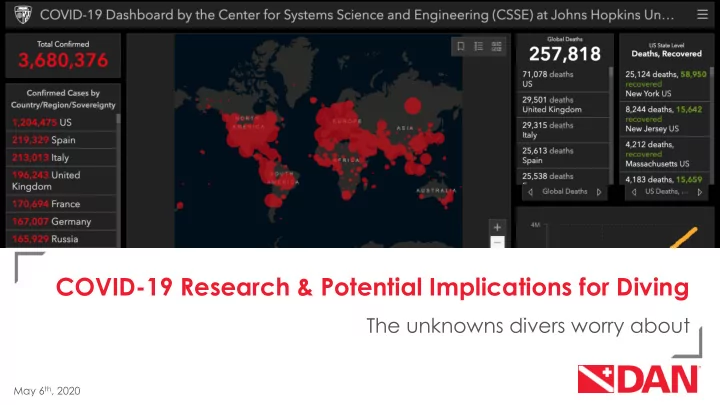Screen dimensions: 720x405
Task: Zoom out on the map with minus button
Action: click(497, 242)
